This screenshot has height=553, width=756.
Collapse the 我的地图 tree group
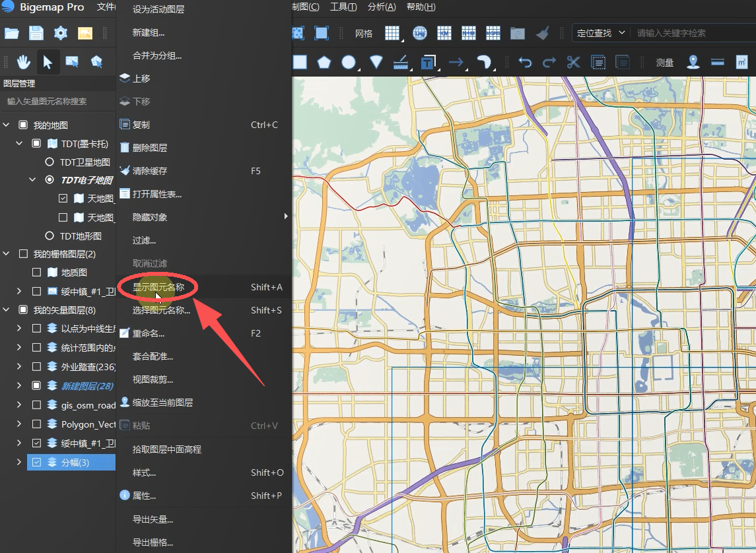pyautogui.click(x=6, y=125)
